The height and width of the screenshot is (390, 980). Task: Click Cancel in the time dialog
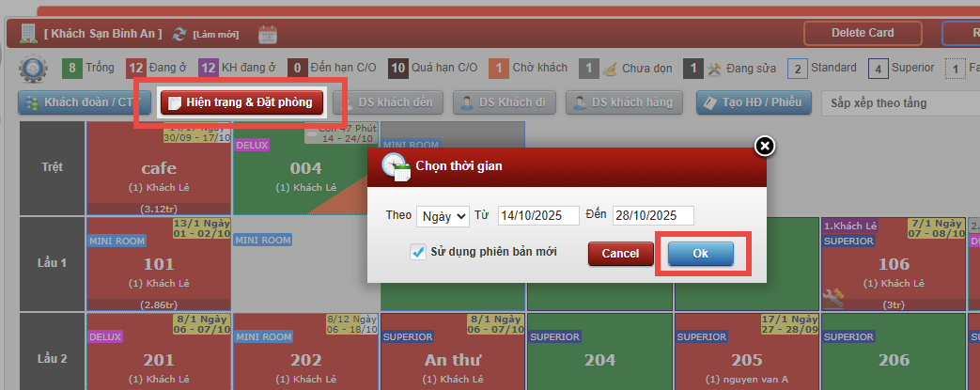620,254
